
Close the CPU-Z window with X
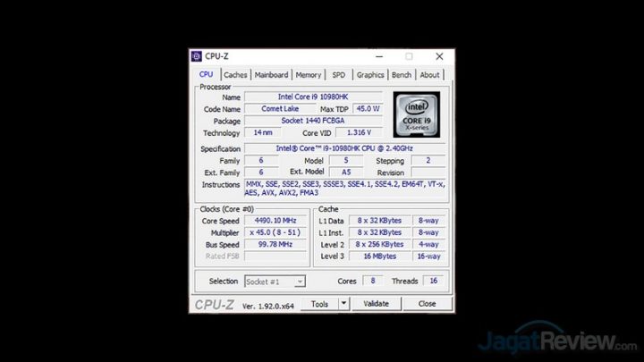click(439, 56)
